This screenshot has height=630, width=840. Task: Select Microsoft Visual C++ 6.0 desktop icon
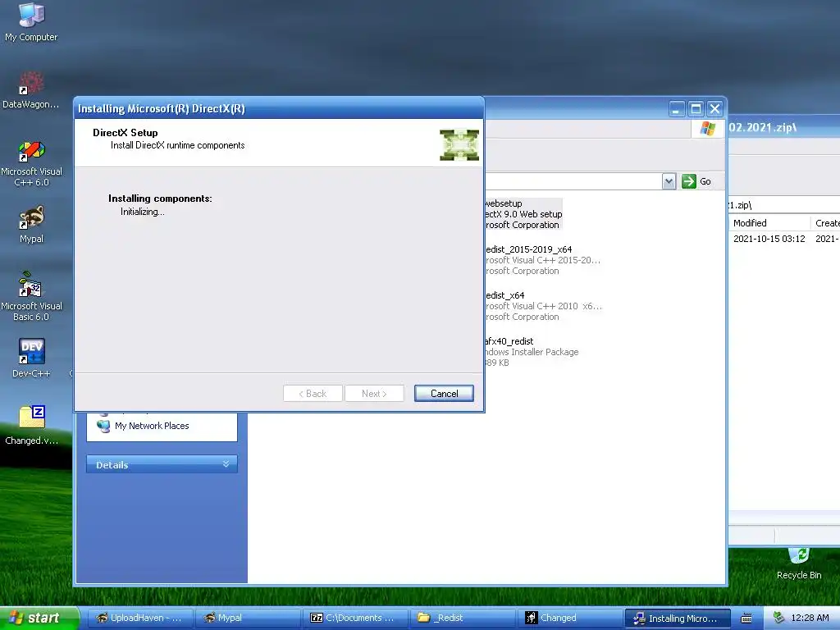tap(31, 164)
